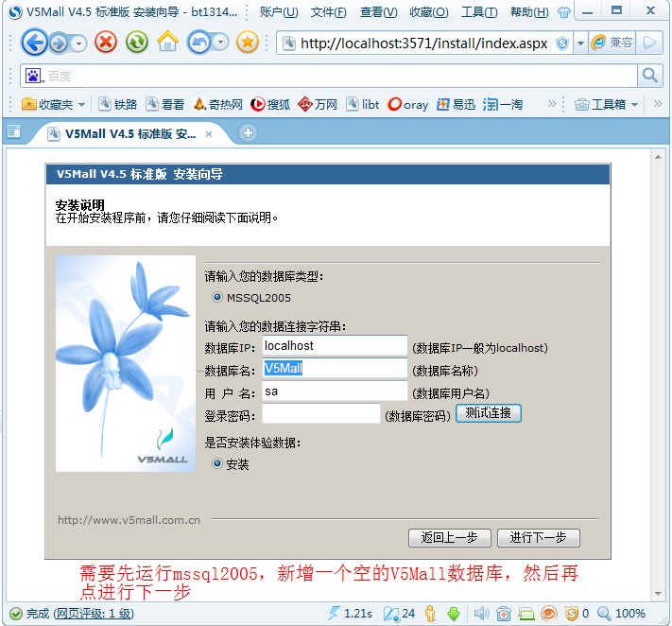Click the blue undo/restore page icon

click(x=198, y=43)
